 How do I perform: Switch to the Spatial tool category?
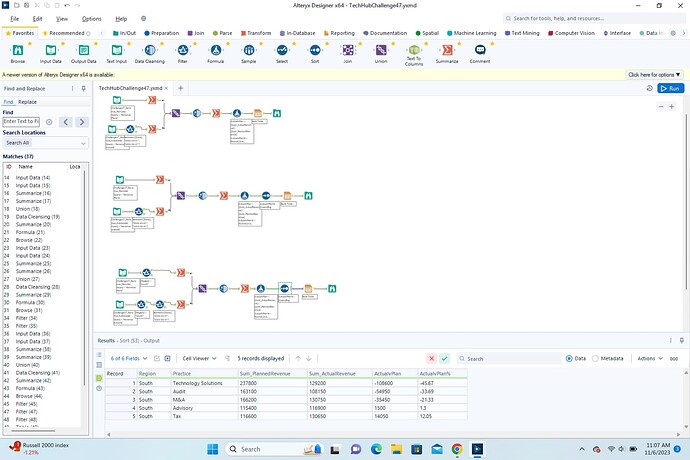pyautogui.click(x=427, y=33)
